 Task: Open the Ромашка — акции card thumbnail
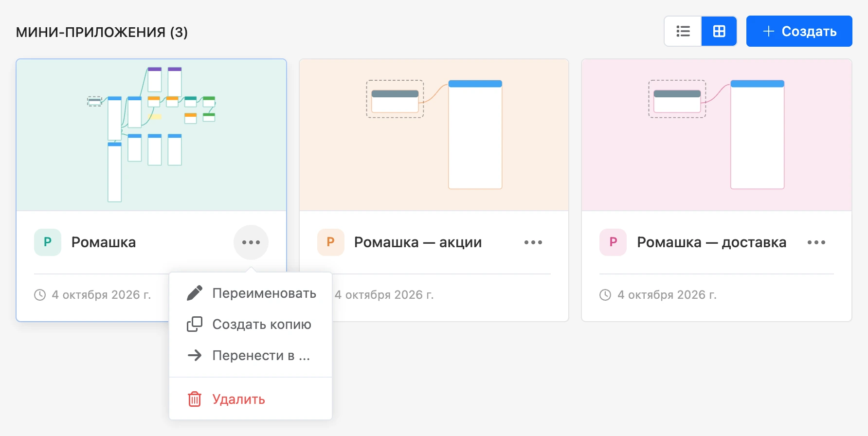pos(434,135)
